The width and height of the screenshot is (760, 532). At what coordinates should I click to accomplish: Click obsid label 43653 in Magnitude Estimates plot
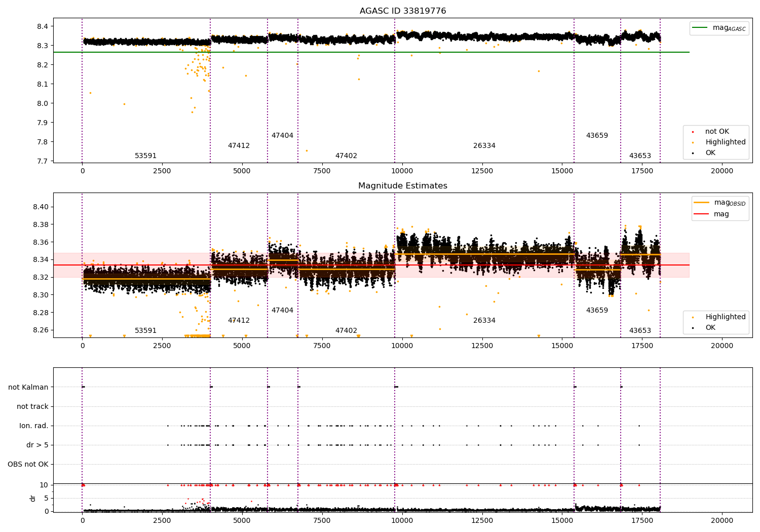pyautogui.click(x=640, y=331)
